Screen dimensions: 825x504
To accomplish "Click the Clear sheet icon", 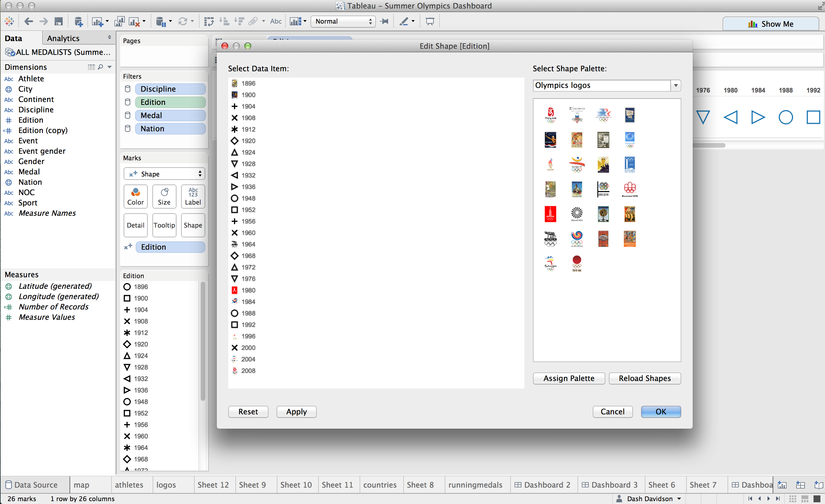I will (x=135, y=22).
